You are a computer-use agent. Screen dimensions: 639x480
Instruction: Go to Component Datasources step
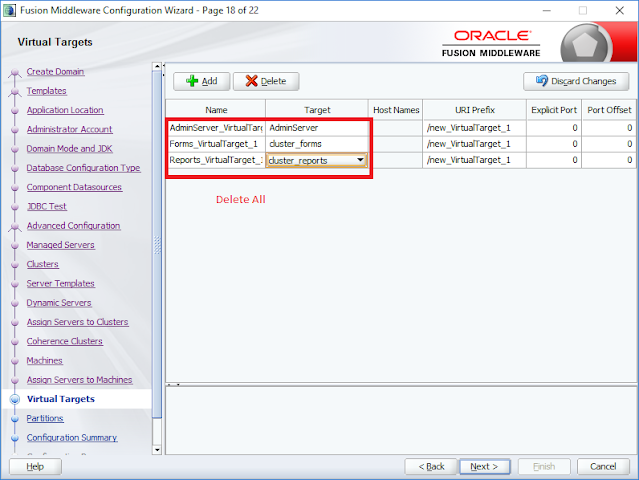tap(74, 187)
